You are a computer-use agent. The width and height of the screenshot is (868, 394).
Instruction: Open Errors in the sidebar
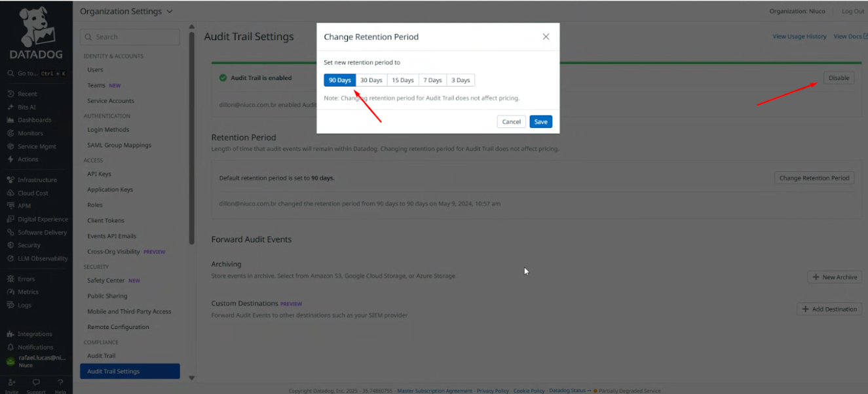[21, 279]
